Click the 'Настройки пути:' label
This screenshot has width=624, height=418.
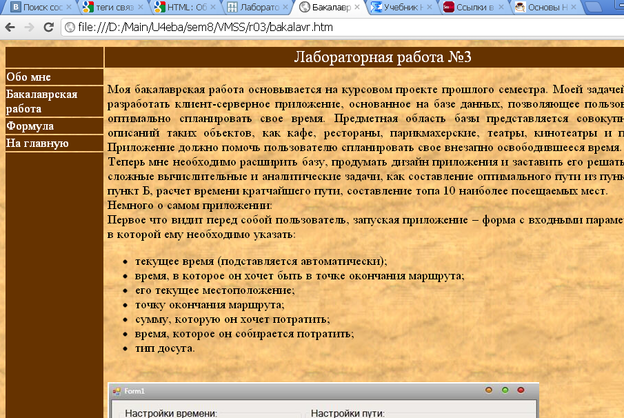[x=347, y=413]
